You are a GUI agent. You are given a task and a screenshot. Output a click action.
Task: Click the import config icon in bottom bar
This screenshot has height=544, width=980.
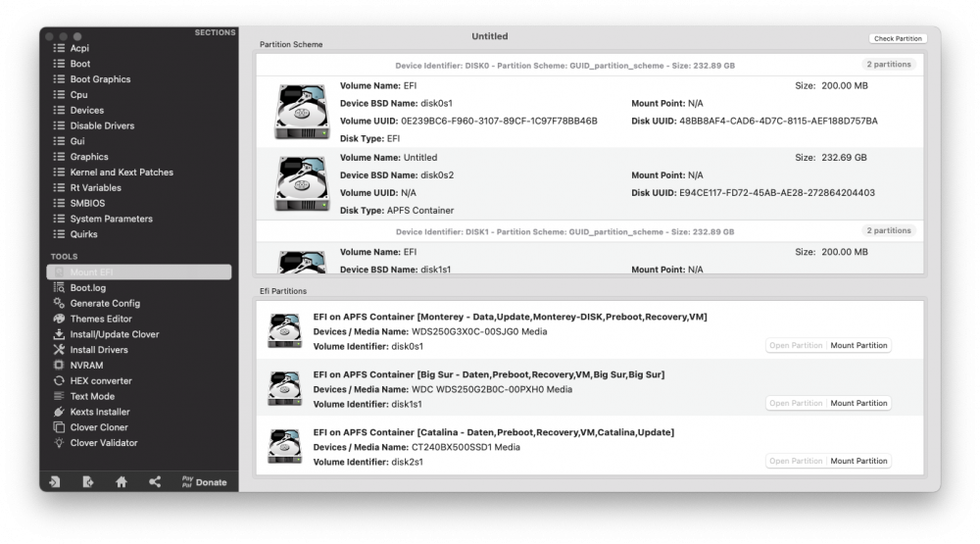tap(55, 482)
